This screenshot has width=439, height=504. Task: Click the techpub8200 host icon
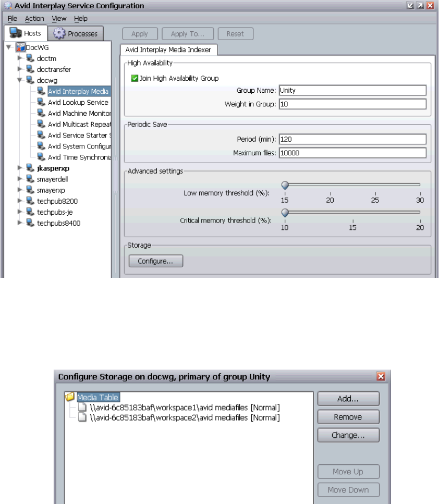tap(30, 201)
